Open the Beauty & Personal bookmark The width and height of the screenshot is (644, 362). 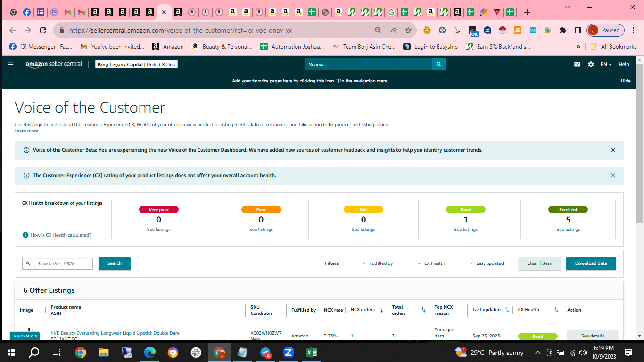[222, 47]
